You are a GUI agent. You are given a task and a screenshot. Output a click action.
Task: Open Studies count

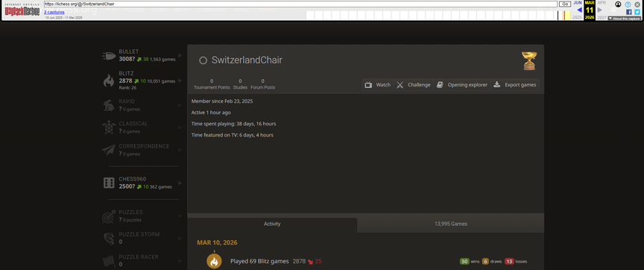[240, 84]
